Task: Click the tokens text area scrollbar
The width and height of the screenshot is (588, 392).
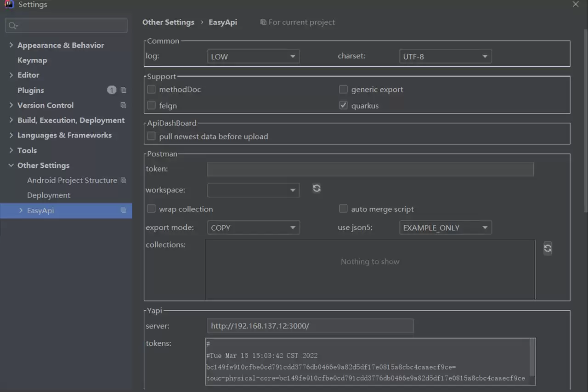Action: [532, 357]
